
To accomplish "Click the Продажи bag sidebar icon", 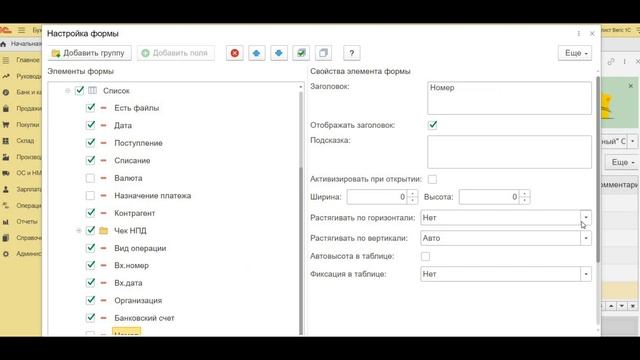I will click(6, 109).
